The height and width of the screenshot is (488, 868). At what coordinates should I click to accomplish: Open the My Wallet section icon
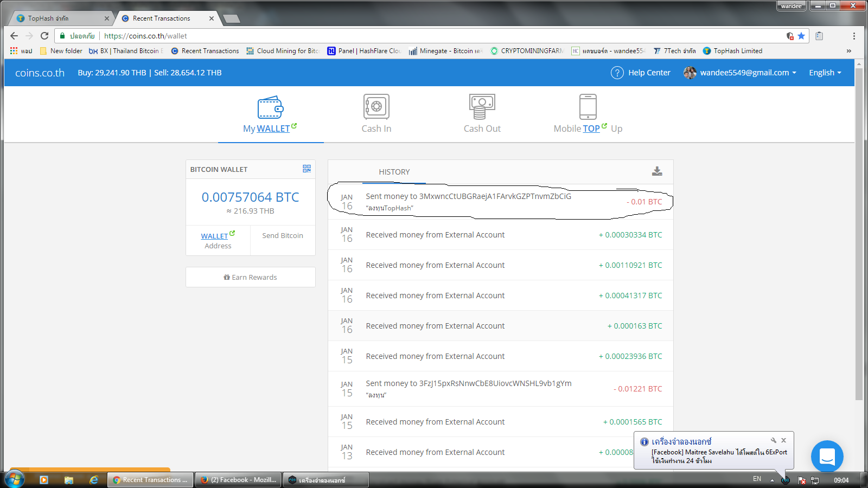[x=270, y=107]
